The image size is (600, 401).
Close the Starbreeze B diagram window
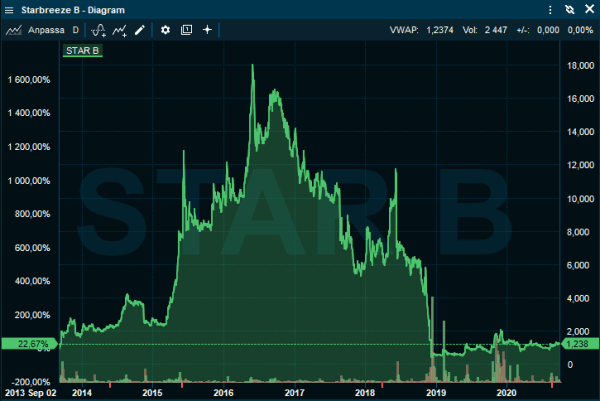point(590,9)
